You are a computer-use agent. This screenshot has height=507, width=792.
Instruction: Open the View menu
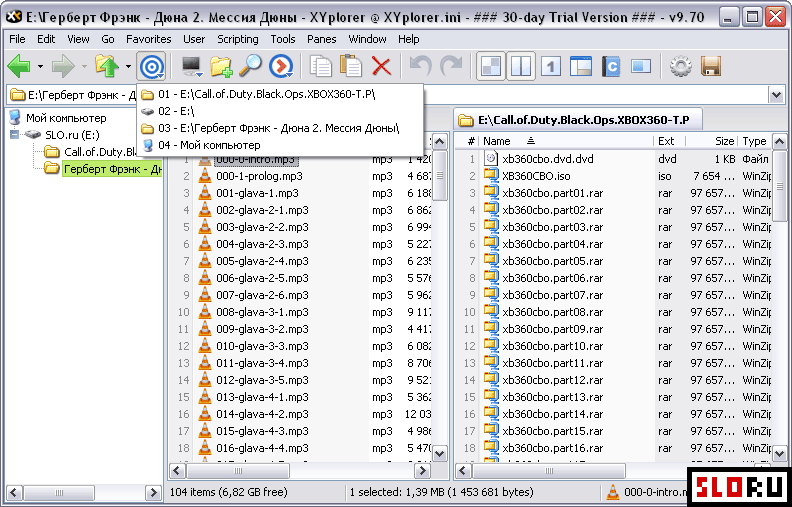coord(78,39)
